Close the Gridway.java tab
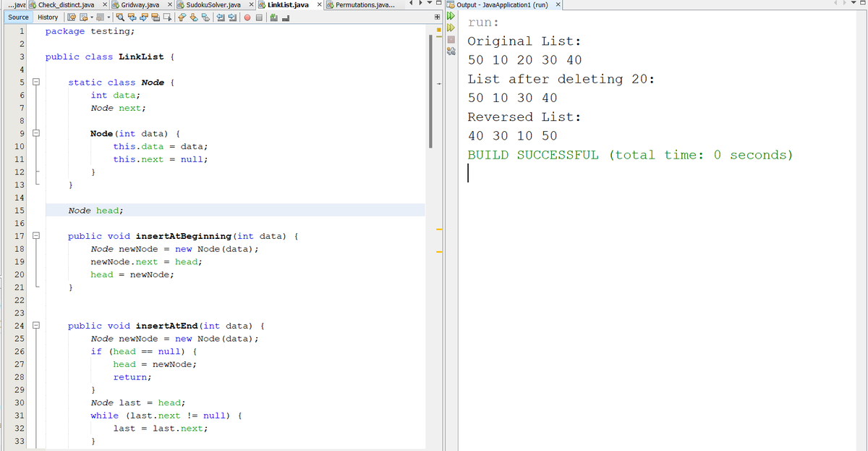The image size is (868, 451). pyautogui.click(x=169, y=4)
